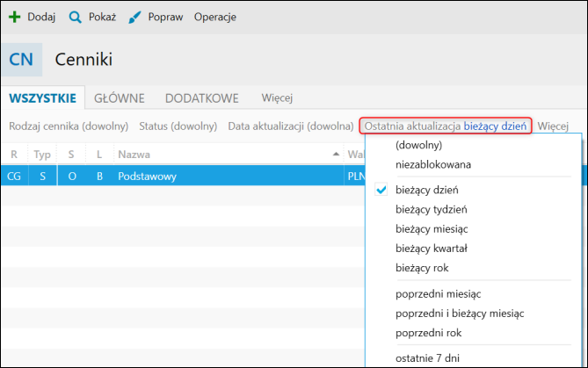588x368 pixels.
Task: Expand the Status filter dropdown
Action: click(x=179, y=126)
